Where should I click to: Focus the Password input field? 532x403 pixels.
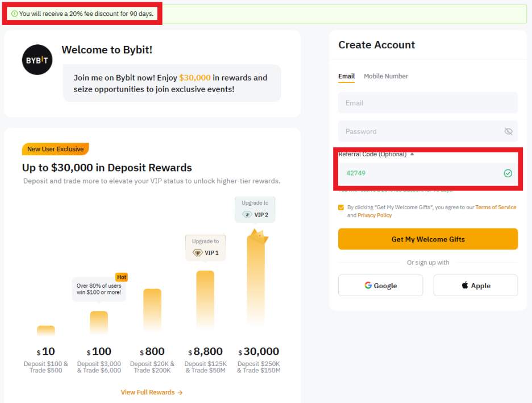428,131
